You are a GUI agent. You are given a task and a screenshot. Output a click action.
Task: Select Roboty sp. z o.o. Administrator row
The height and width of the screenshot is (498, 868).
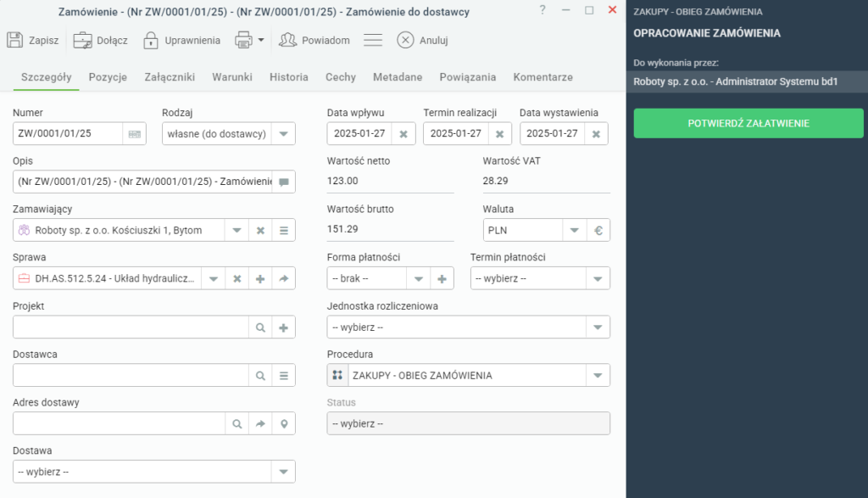click(748, 81)
